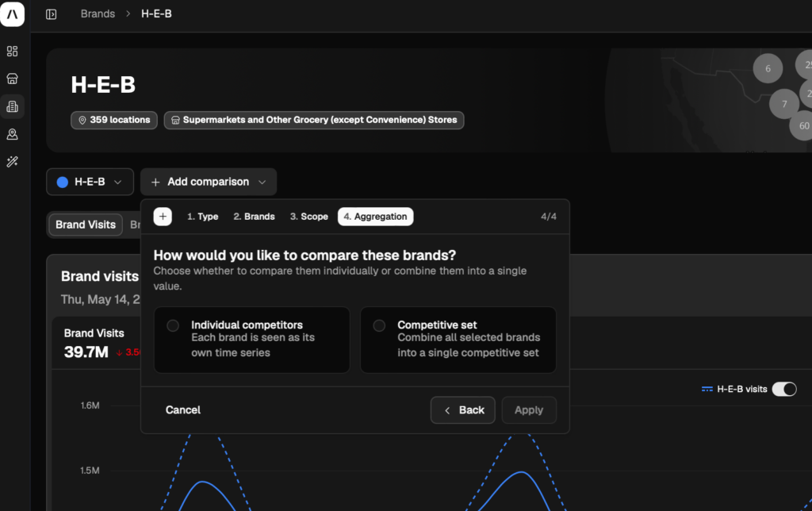Viewport: 812px width, 511px height.
Task: Select the Competitive set radio option
Action: pos(379,325)
